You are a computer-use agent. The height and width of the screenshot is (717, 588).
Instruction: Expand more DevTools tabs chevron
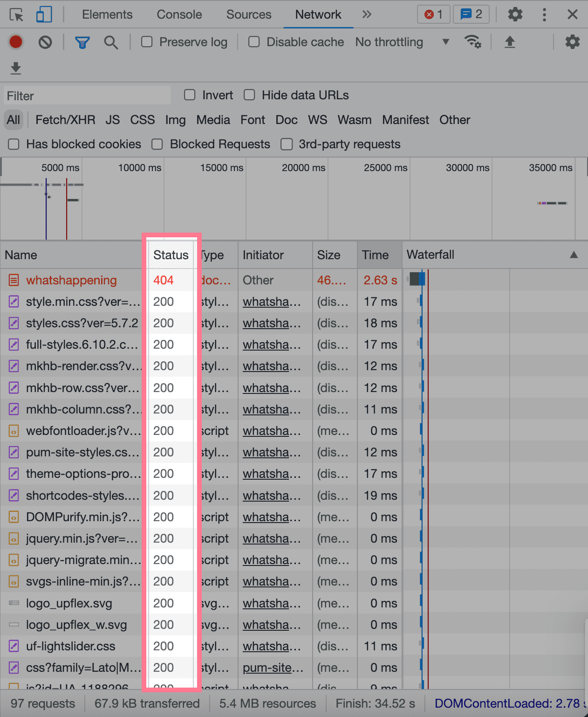[x=367, y=14]
